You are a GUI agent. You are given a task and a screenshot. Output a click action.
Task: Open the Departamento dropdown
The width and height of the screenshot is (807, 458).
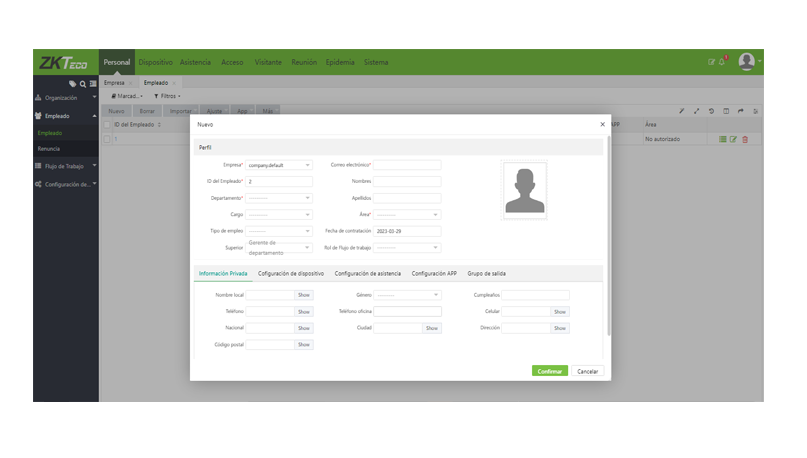click(280, 198)
